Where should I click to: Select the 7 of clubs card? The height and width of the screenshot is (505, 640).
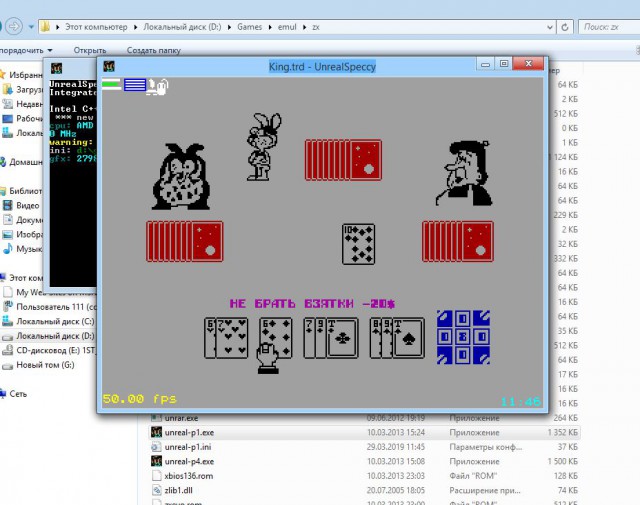[309, 338]
